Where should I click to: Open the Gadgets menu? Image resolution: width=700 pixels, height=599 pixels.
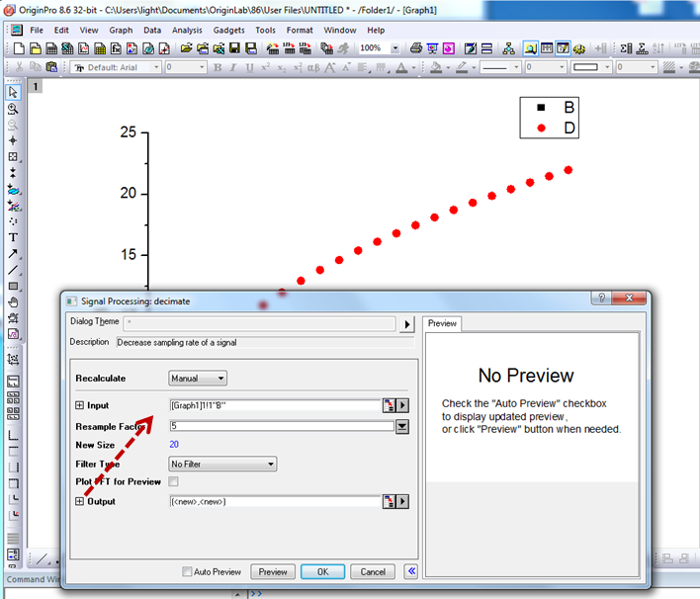pos(228,30)
